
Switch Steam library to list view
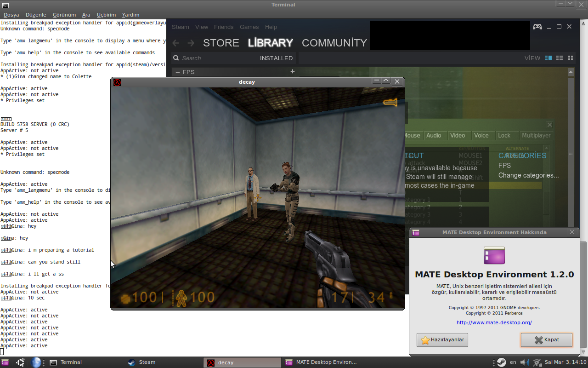click(560, 58)
